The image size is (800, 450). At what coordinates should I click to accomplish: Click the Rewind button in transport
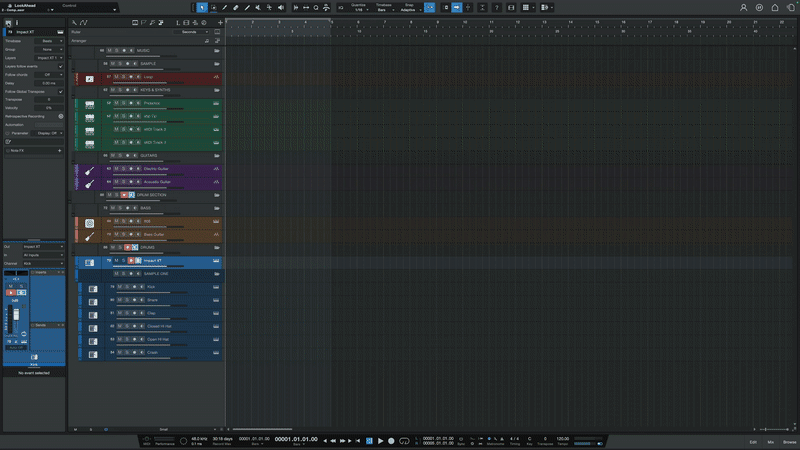tap(334, 441)
